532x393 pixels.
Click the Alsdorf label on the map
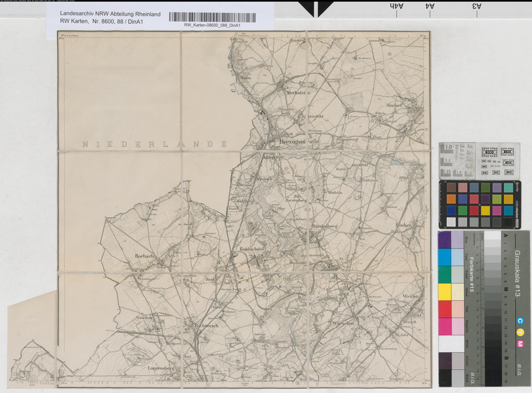click(394, 105)
